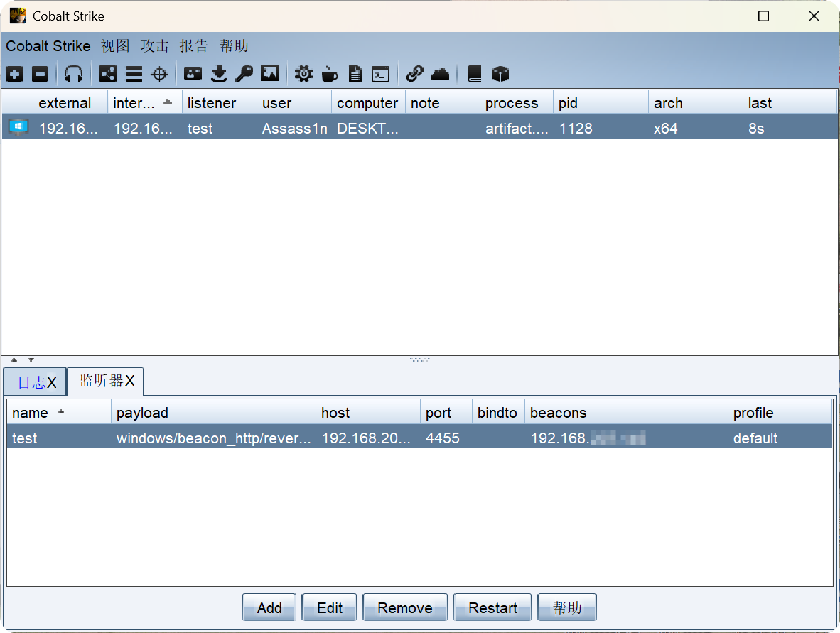Sort sessions by computer column

click(x=369, y=103)
